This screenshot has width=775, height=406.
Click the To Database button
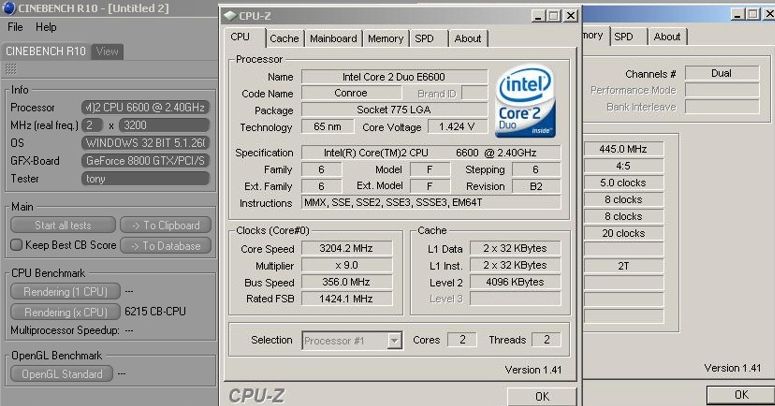tap(166, 245)
